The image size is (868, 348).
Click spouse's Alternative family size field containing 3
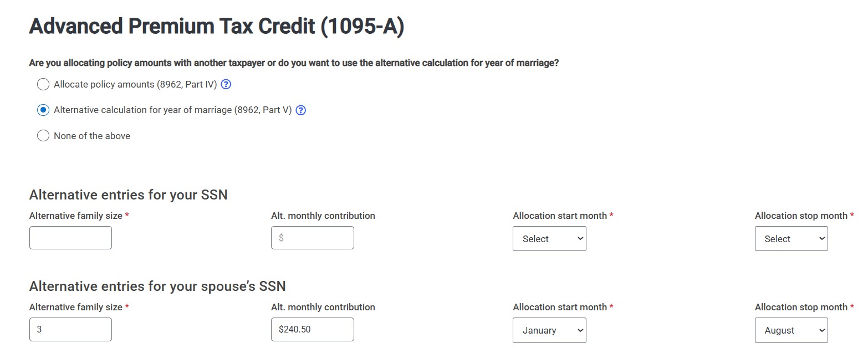[x=70, y=329]
